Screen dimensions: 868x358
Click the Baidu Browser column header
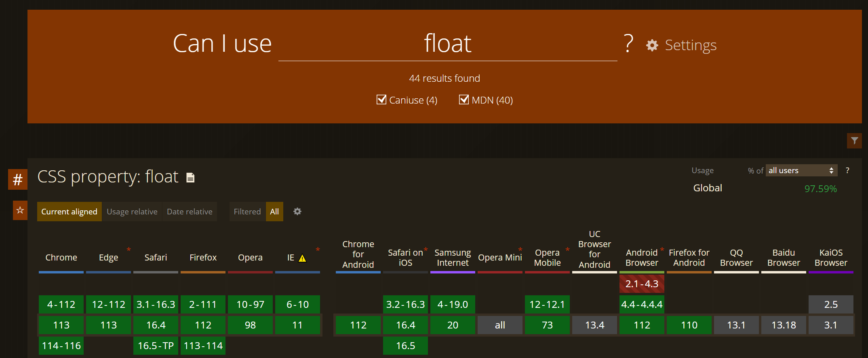(x=784, y=258)
